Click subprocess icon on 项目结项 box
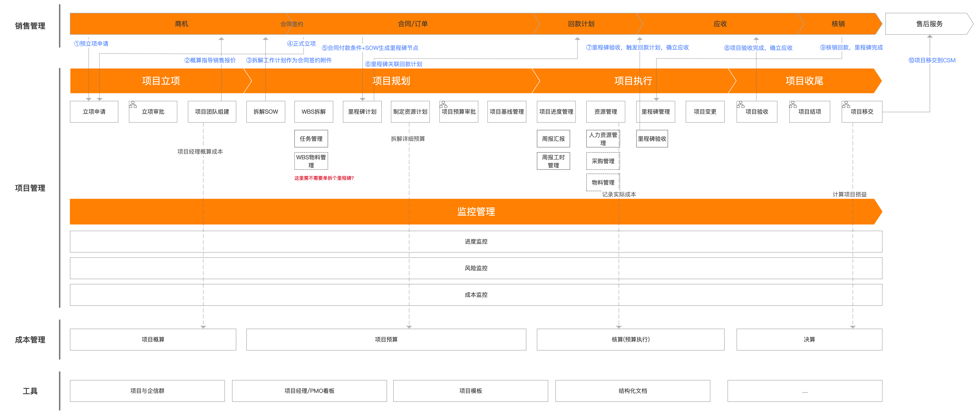 coord(793,104)
